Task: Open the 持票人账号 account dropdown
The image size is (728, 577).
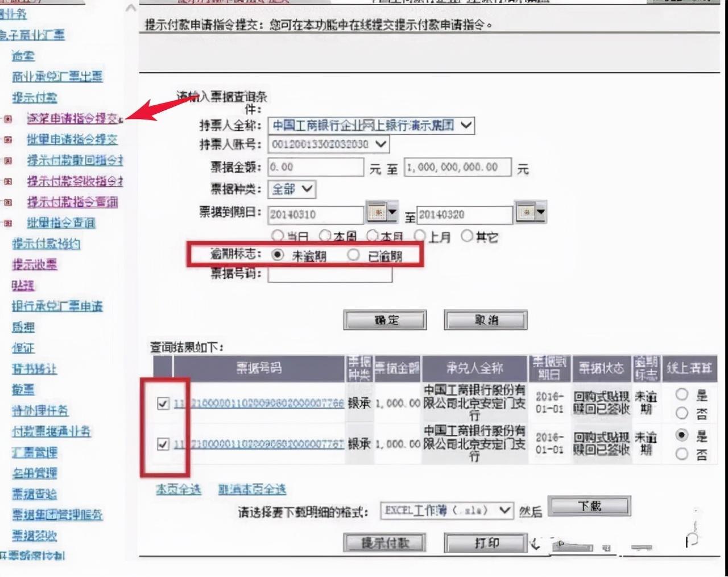Action: (x=380, y=144)
